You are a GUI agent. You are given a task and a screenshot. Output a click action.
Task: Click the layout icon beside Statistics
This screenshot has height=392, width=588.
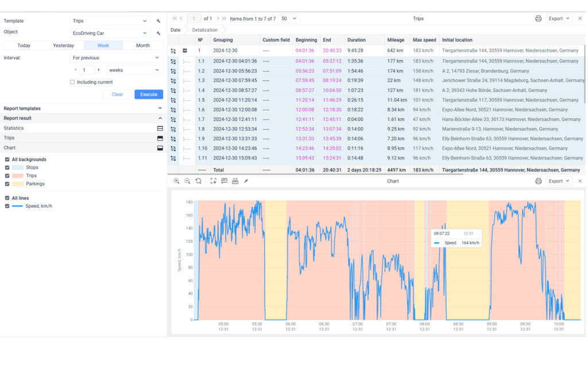(x=160, y=128)
